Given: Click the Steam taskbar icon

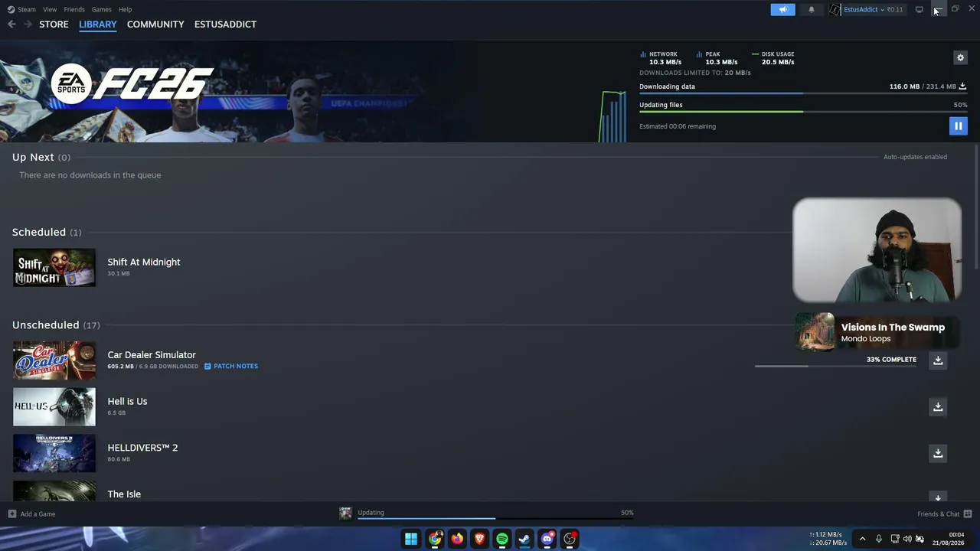Looking at the screenshot, I should [x=524, y=539].
